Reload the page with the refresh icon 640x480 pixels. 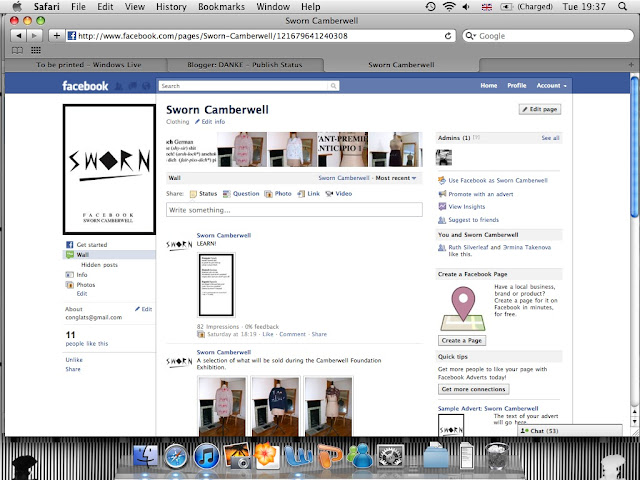pyautogui.click(x=448, y=36)
